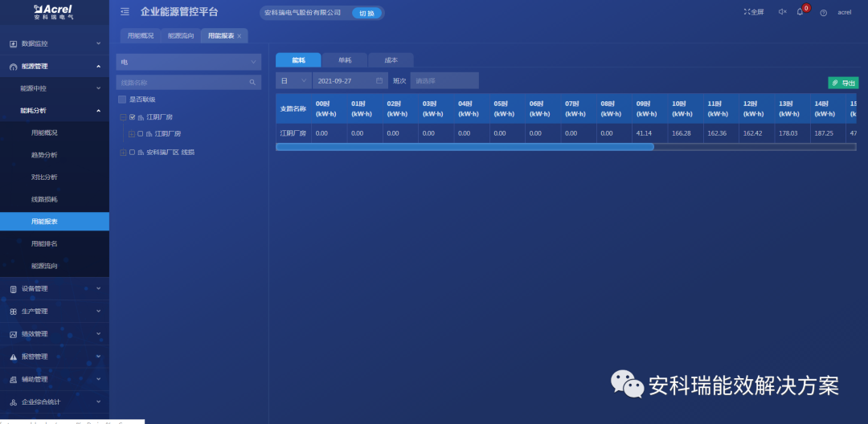Screen dimensions: 868x424
Task: Toggle the 是否联级 checkbox
Action: (122, 100)
